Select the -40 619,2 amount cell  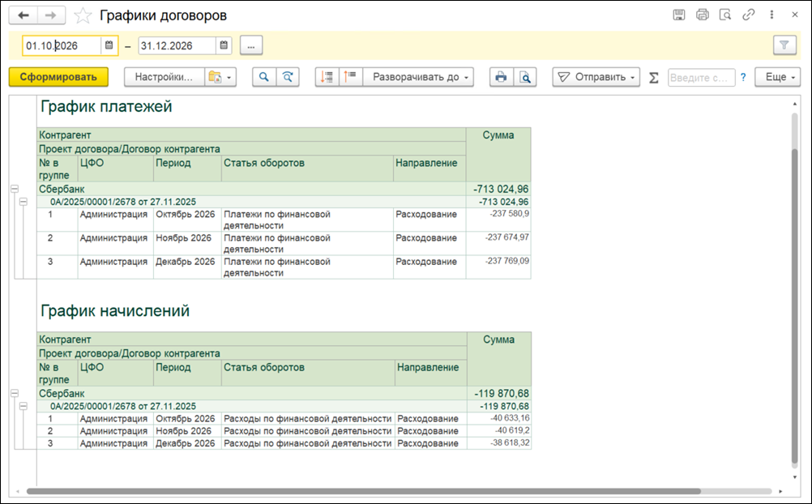(x=498, y=431)
